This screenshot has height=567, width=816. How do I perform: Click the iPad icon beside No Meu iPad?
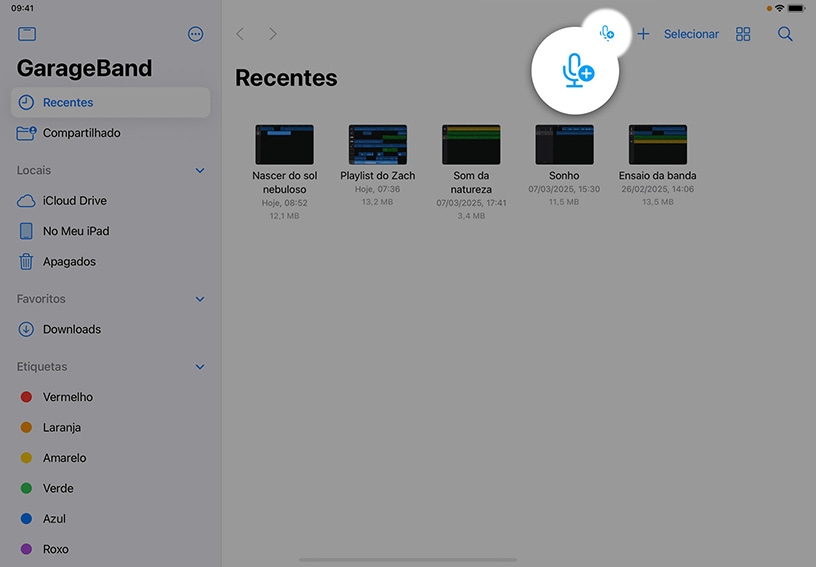pos(26,231)
